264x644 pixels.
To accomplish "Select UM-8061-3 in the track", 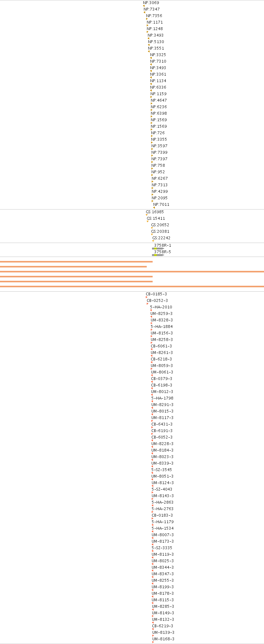I will (x=162, y=372).
